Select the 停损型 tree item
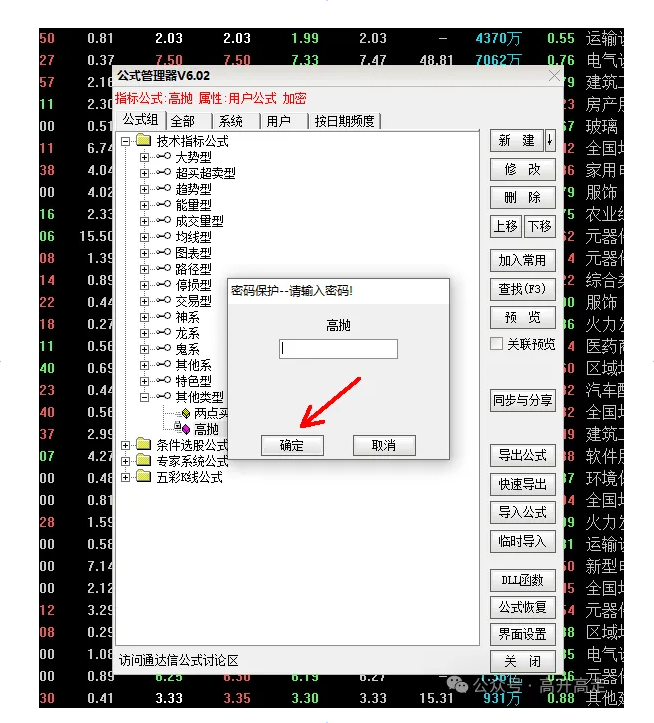Image resolution: width=654 pixels, height=723 pixels. [193, 285]
